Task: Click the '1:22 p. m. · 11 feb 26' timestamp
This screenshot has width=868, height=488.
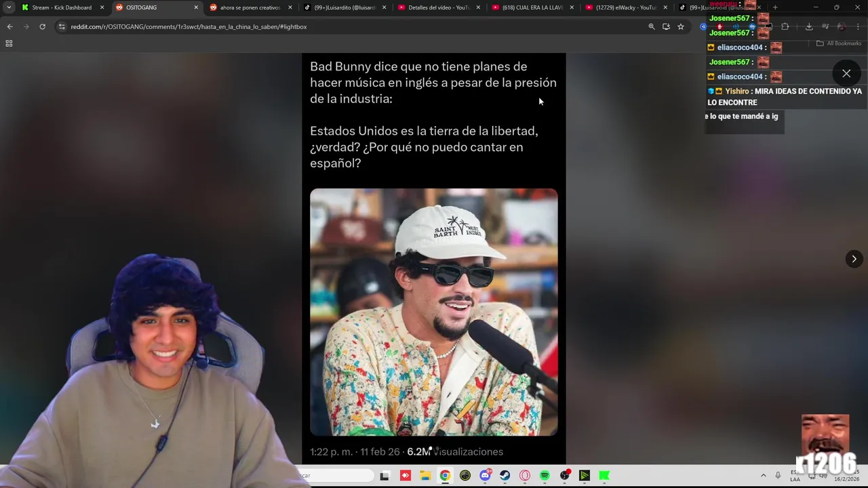Action: coord(355,451)
